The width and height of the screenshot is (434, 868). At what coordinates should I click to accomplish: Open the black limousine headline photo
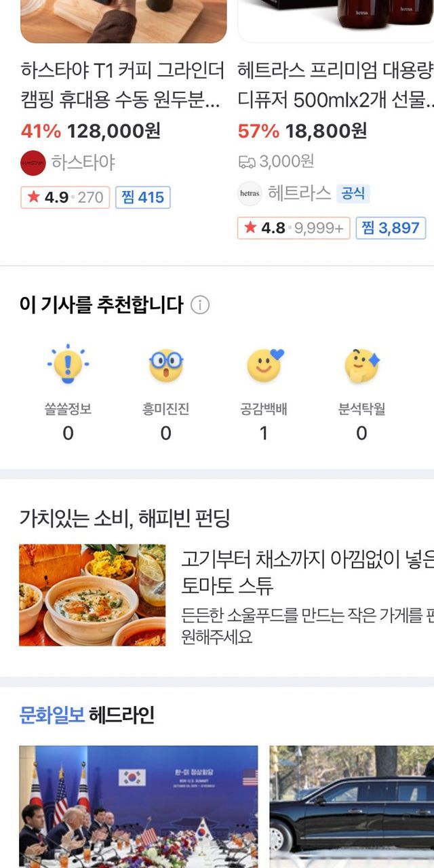tap(351, 806)
